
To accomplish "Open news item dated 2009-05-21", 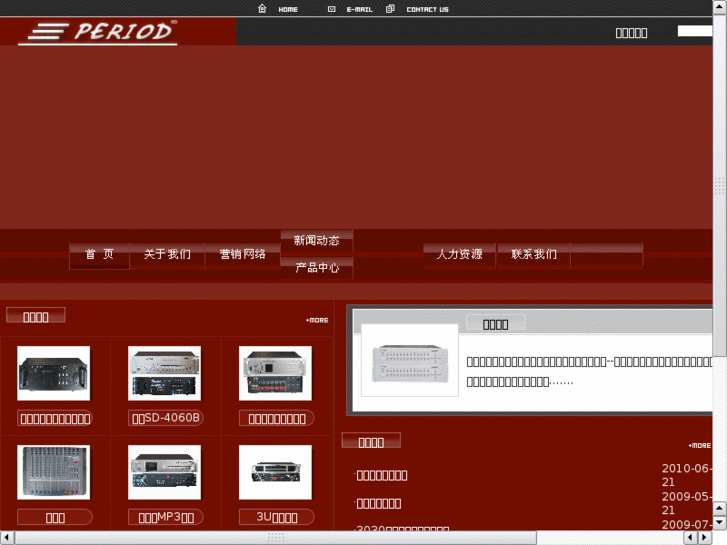I will point(379,504).
